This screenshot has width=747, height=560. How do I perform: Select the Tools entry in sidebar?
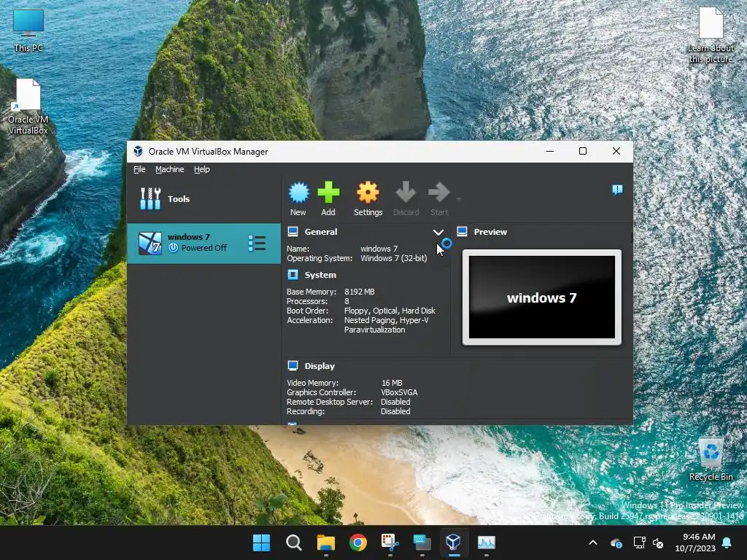(x=204, y=199)
